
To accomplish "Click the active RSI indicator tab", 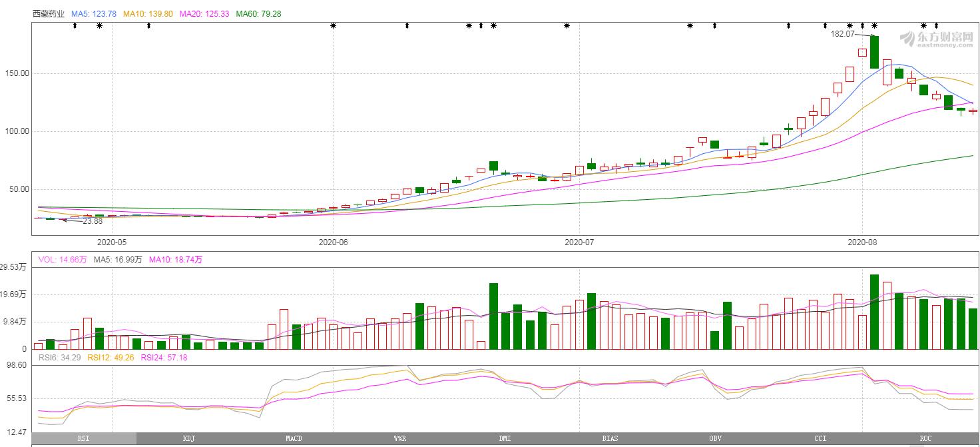I will coord(83,438).
